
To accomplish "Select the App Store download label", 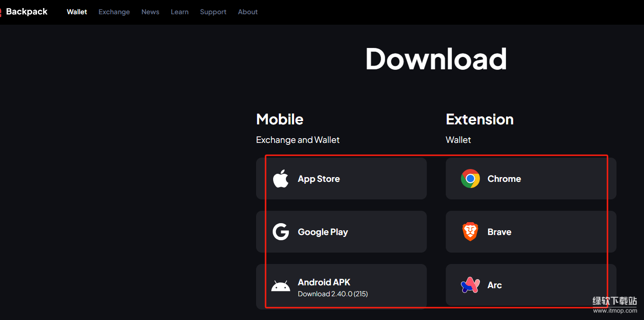I will [x=319, y=179].
